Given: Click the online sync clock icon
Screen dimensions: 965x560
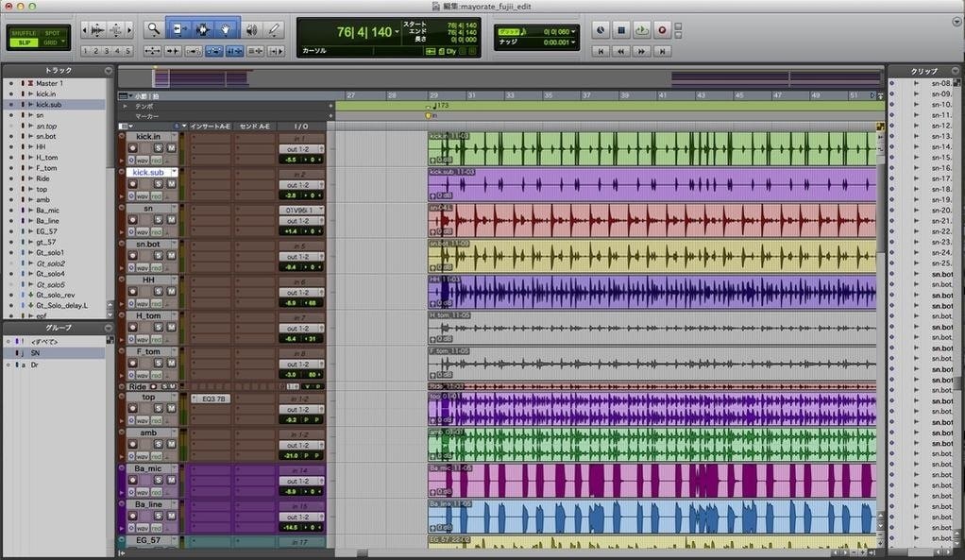Looking at the screenshot, I should (x=601, y=29).
